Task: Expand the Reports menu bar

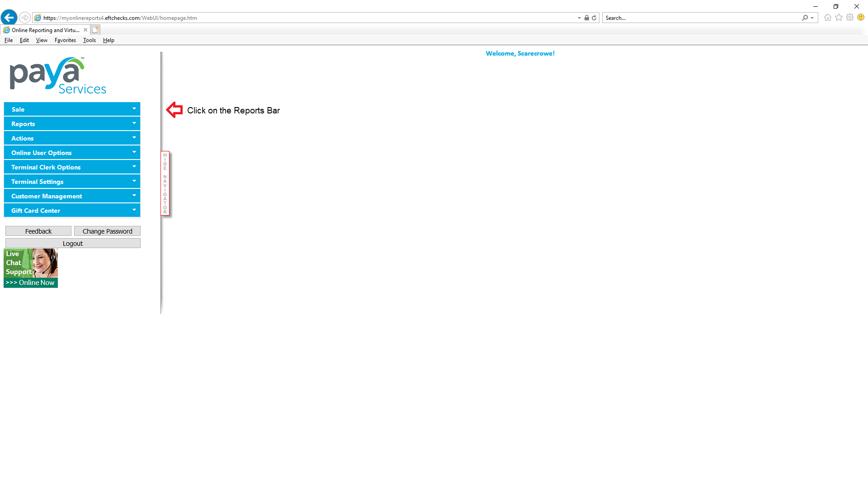Action: coord(72,124)
